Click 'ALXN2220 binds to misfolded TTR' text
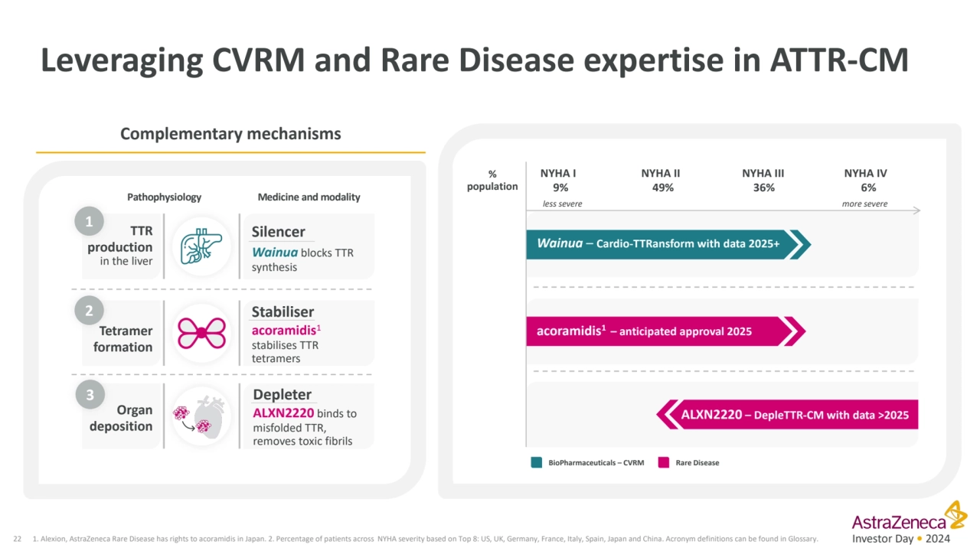This screenshot has width=980, height=551. 305,426
